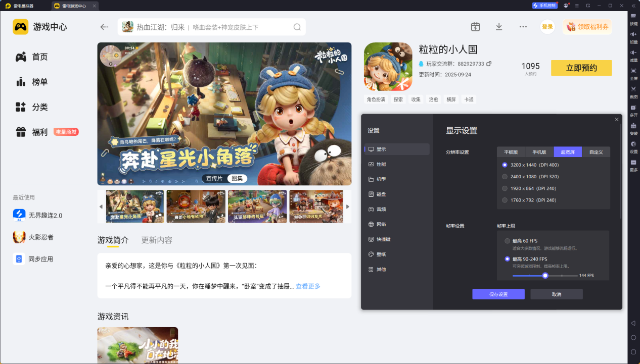Click 领取福利券 claim coupon button
Screen dimensions: 640x364
click(587, 27)
